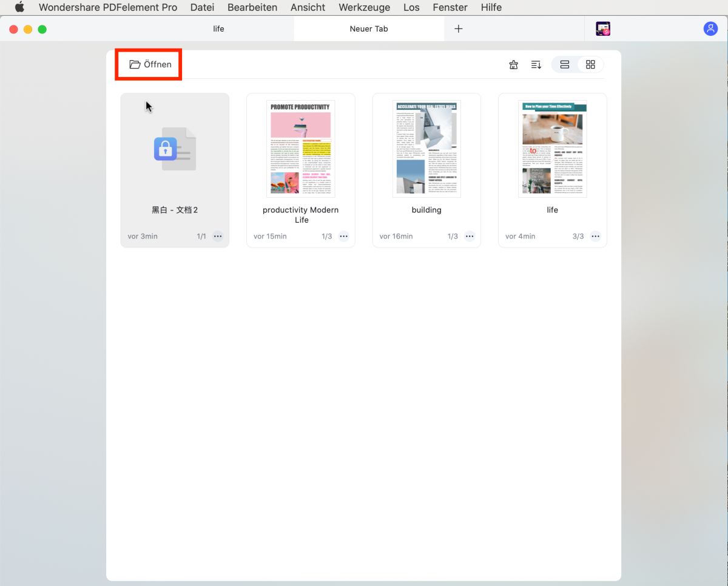This screenshot has height=586, width=728.
Task: Open a new tab with the plus icon
Action: coord(459,28)
